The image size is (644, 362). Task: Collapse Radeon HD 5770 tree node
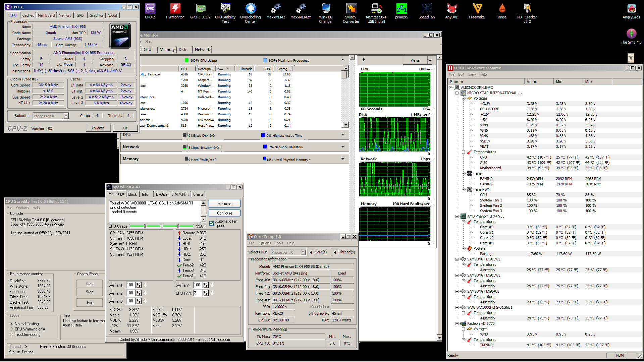coord(457,323)
